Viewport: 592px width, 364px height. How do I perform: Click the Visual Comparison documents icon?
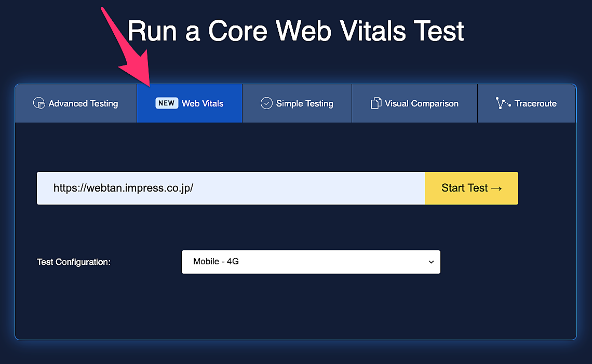point(375,103)
